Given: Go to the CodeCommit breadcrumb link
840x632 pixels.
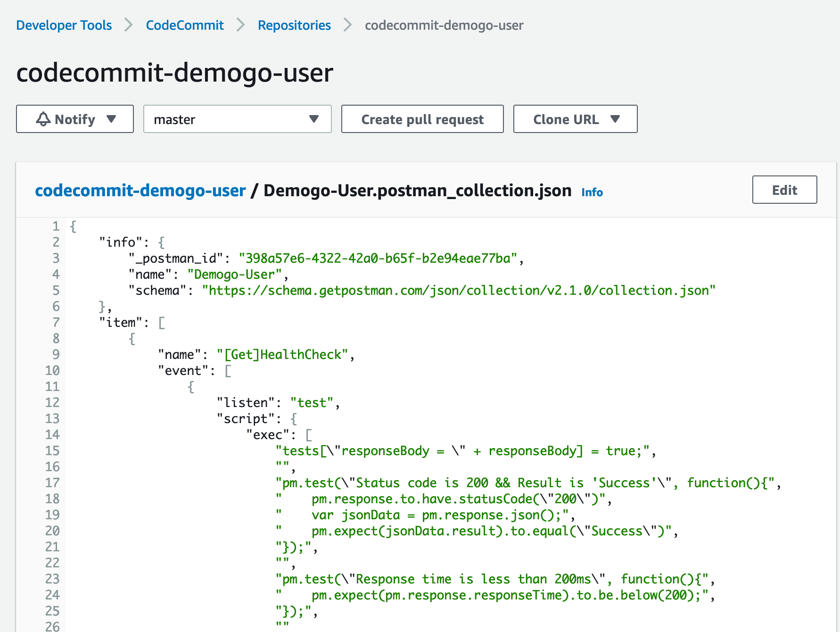Looking at the screenshot, I should [185, 25].
